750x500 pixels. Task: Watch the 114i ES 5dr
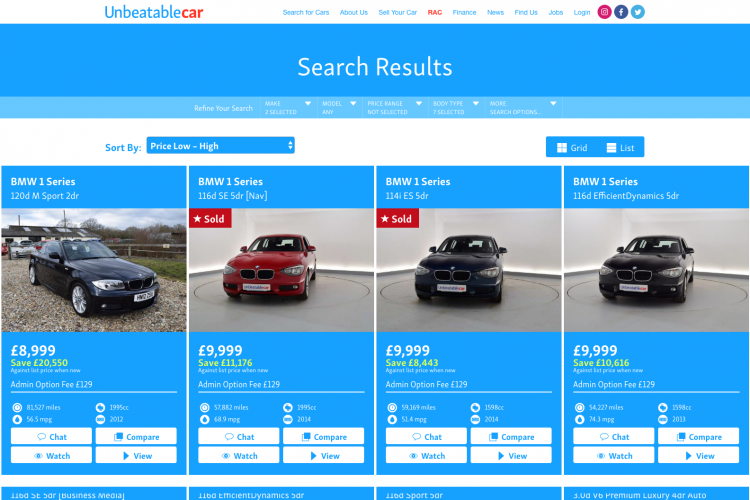(426, 456)
